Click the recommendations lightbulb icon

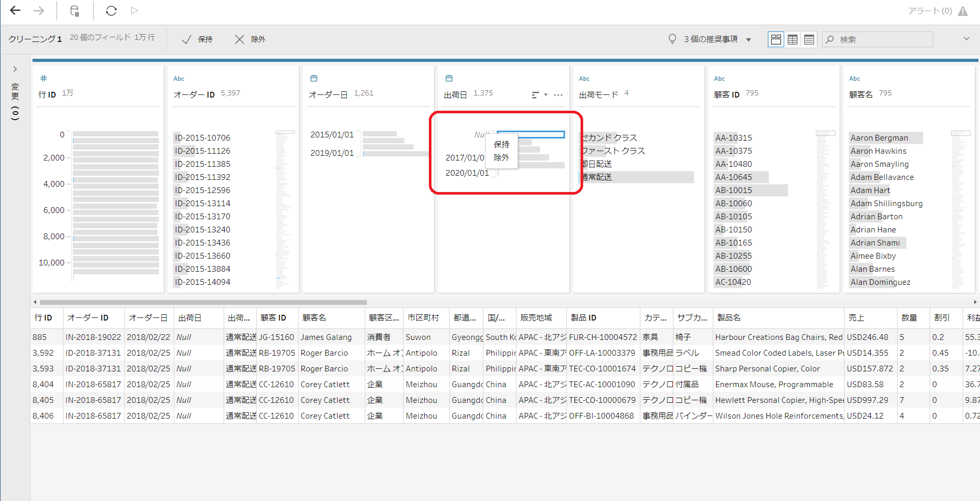click(x=672, y=39)
